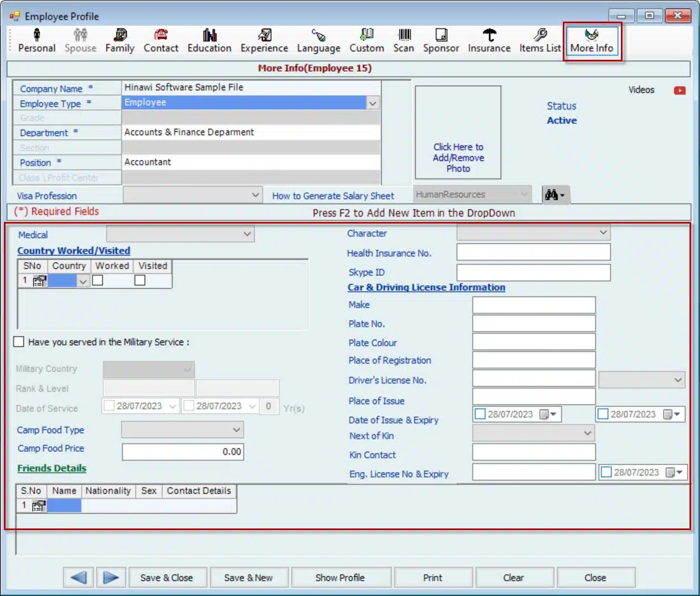The image size is (700, 596).
Task: Open the Language section icon
Action: pos(319,35)
